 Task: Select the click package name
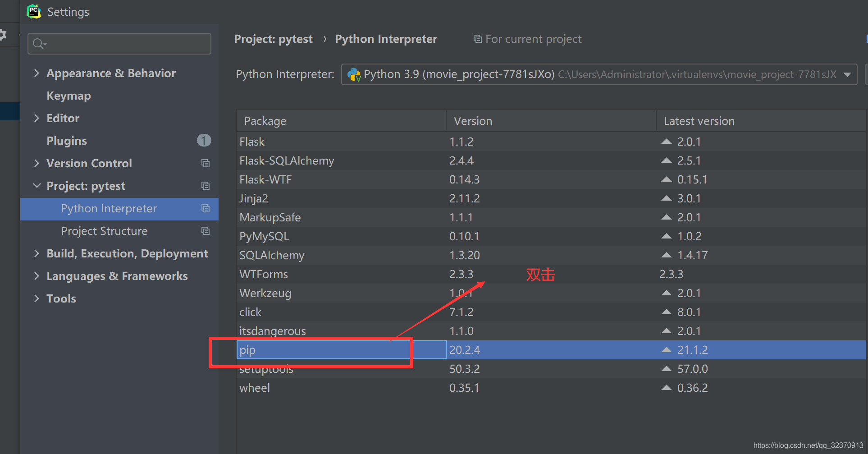[250, 312]
